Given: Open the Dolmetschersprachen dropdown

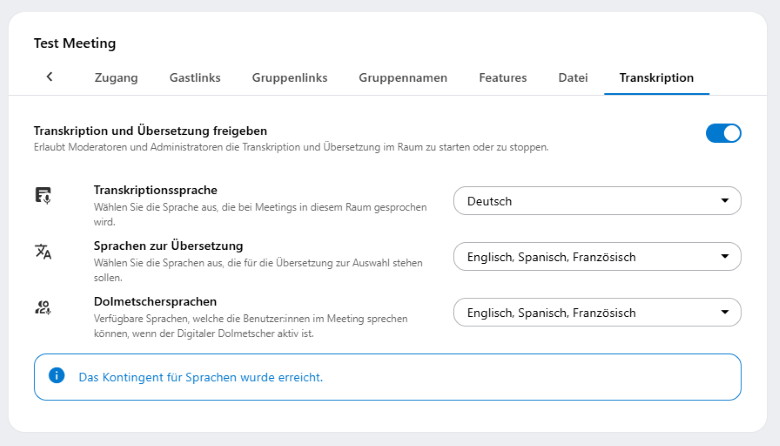Looking at the screenshot, I should 597,312.
